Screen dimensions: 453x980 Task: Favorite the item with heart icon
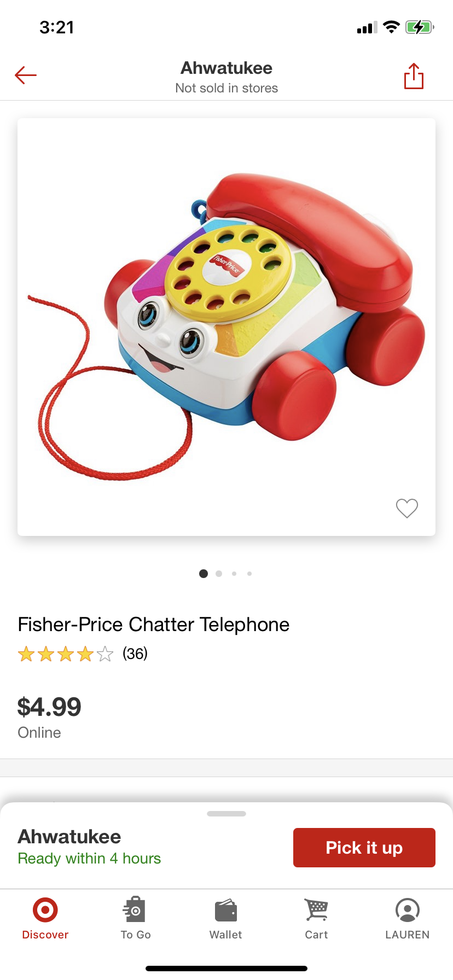406,508
